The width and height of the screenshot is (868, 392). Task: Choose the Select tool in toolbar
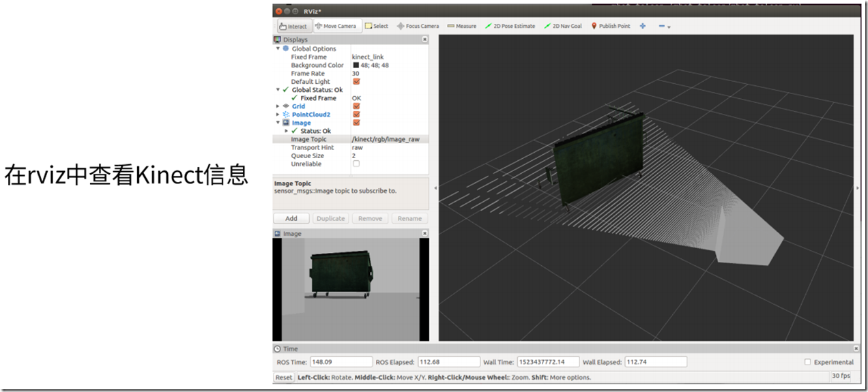[x=376, y=27]
